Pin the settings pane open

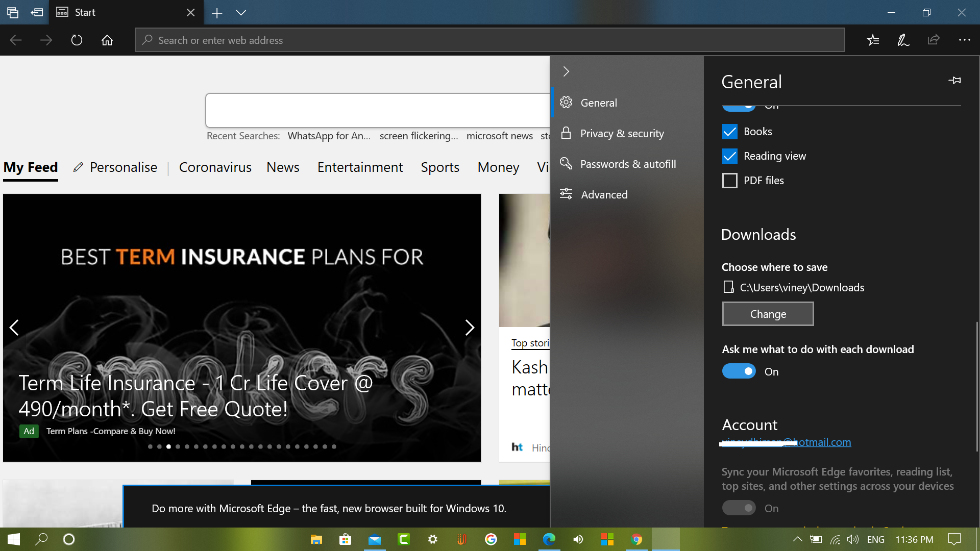click(x=954, y=81)
